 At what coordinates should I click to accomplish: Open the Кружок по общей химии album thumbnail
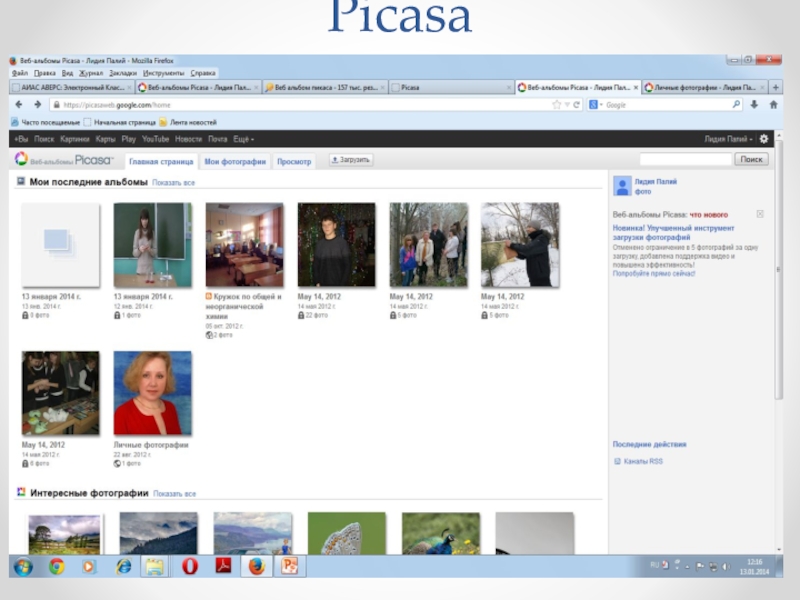click(244, 245)
